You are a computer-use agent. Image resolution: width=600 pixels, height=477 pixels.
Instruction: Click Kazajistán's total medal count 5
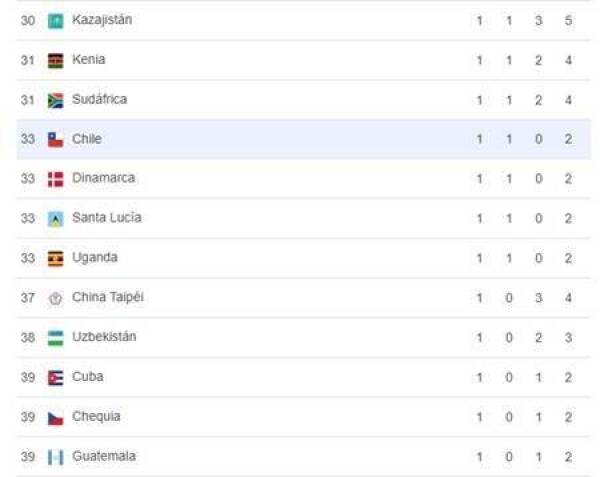(x=568, y=20)
